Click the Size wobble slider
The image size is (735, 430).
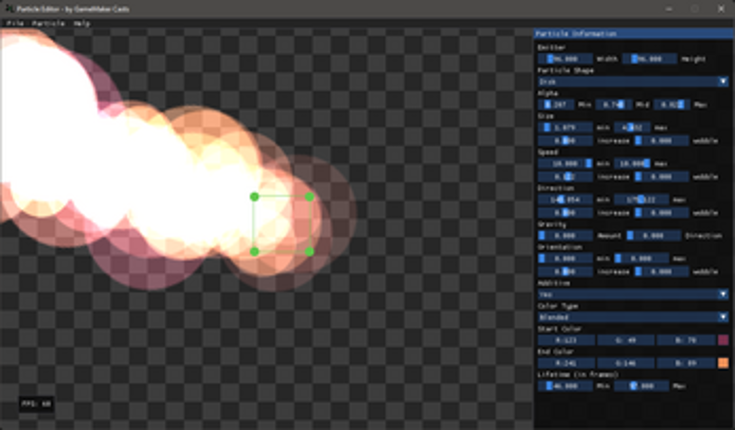(661, 141)
